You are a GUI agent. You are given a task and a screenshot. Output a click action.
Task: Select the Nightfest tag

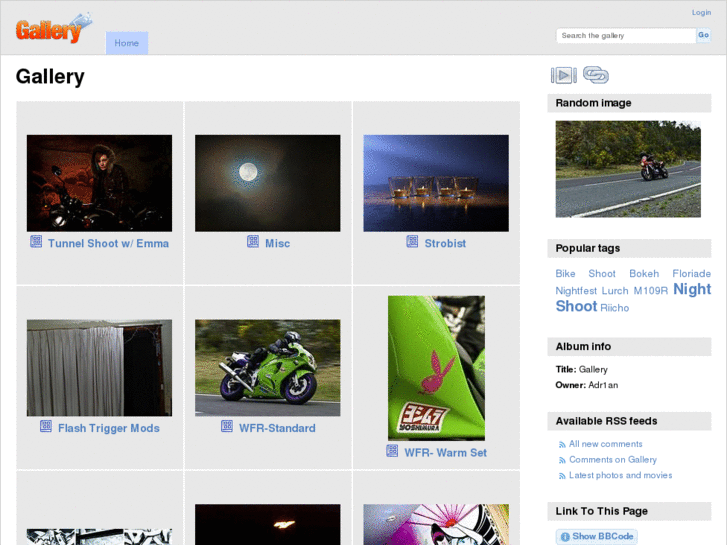pyautogui.click(x=576, y=291)
